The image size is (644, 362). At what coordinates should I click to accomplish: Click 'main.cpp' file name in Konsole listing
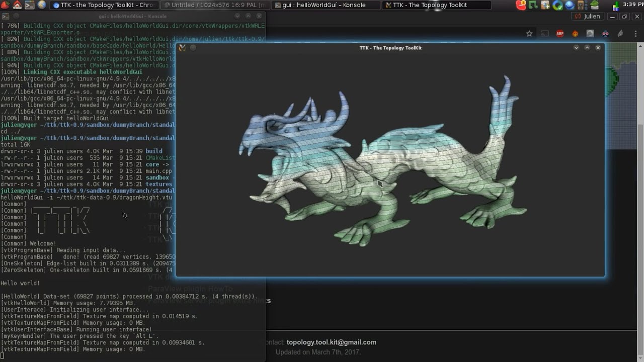coord(158,171)
